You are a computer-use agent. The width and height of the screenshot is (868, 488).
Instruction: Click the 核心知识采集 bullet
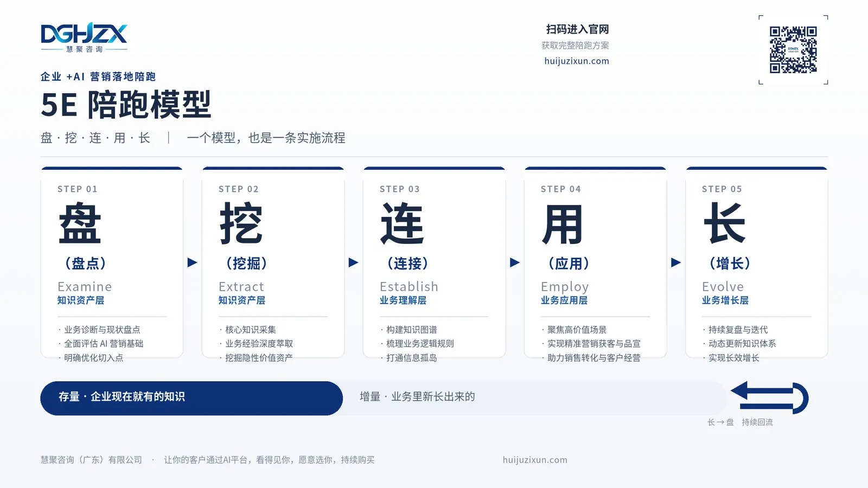(248, 330)
